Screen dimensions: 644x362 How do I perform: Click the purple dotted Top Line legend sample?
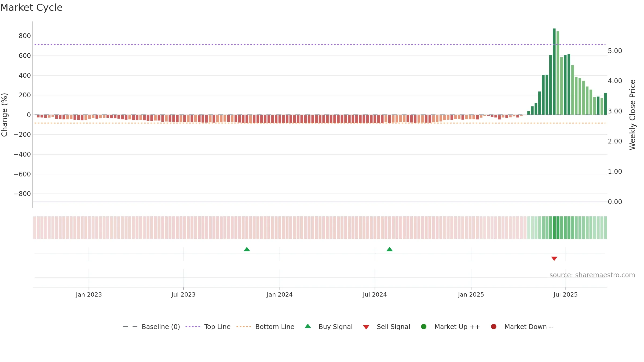click(193, 327)
